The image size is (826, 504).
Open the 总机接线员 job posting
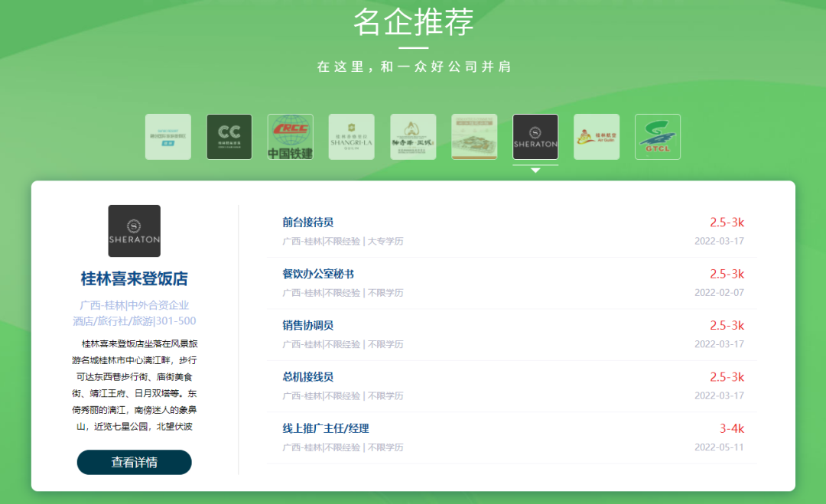click(x=307, y=377)
